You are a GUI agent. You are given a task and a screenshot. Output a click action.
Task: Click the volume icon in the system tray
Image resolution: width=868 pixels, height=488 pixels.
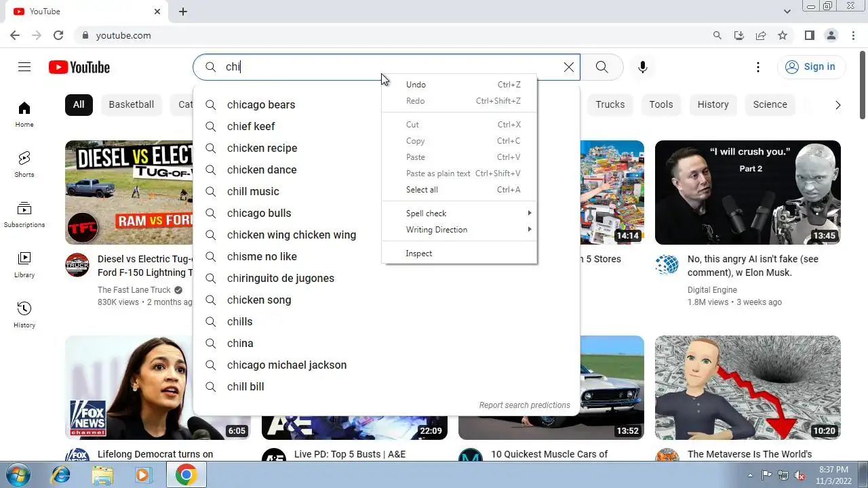(x=800, y=475)
